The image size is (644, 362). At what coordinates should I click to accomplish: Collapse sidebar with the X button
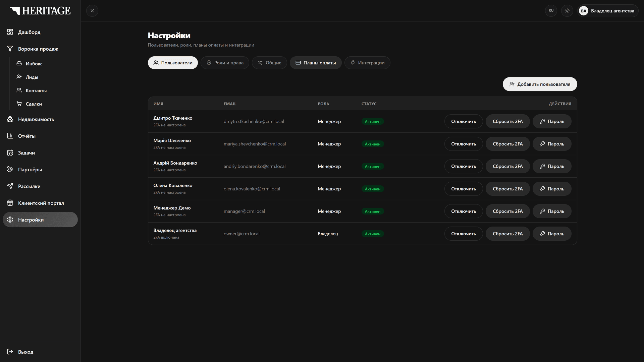(92, 11)
